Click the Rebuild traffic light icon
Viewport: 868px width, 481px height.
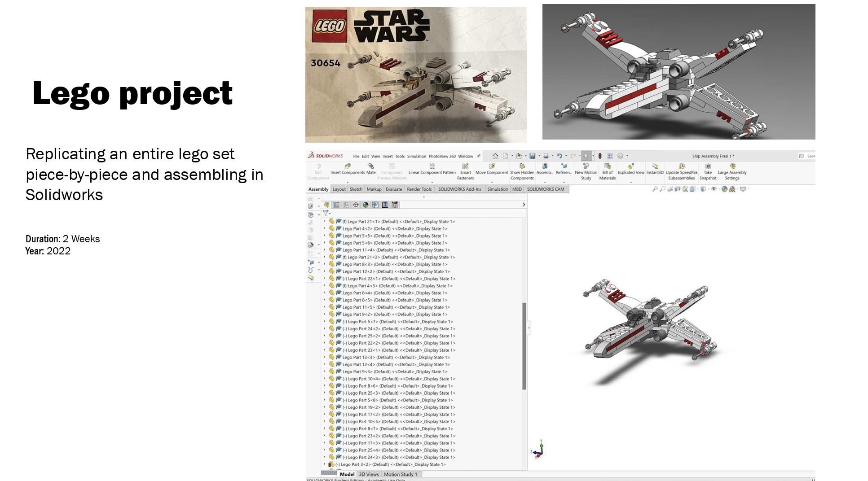click(x=600, y=156)
